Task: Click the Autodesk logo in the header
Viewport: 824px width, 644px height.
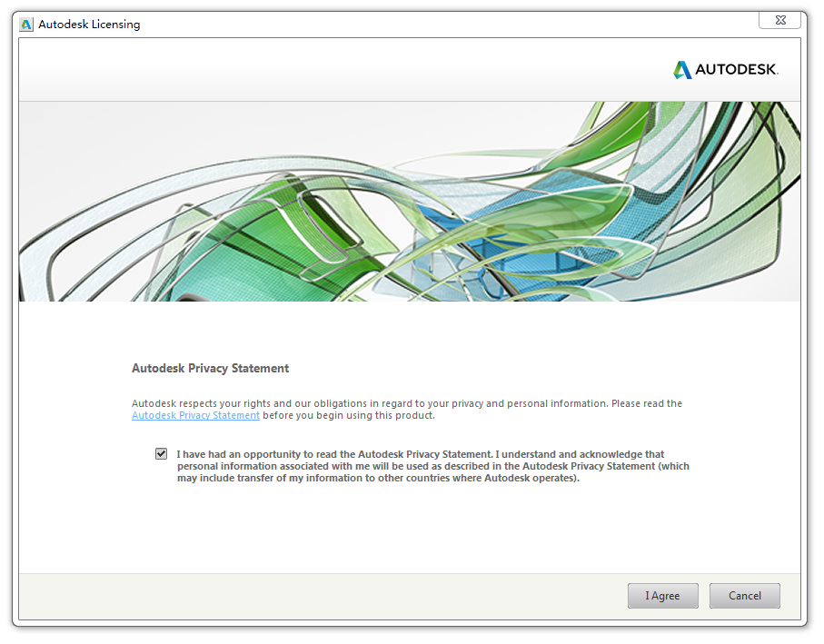Action: coord(726,69)
